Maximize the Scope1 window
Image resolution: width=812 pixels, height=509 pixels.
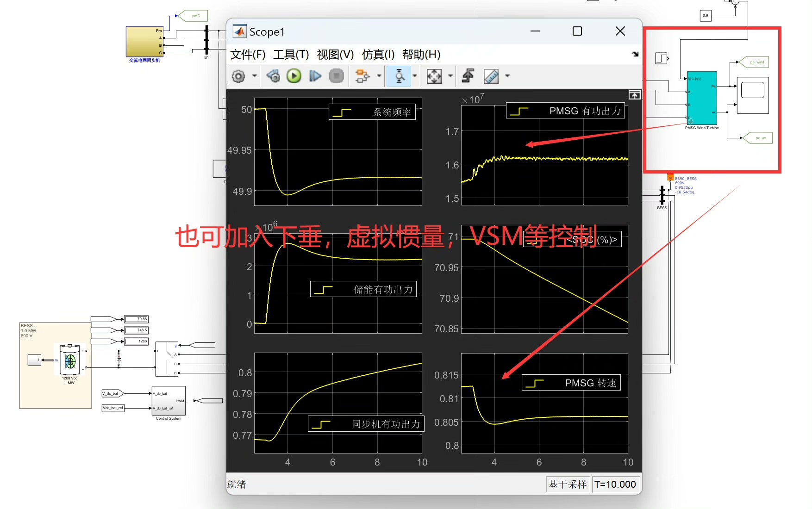coord(577,31)
